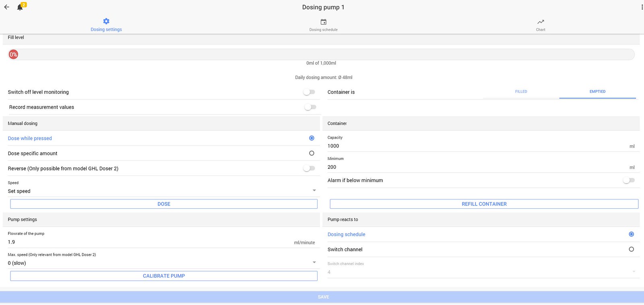The width and height of the screenshot is (644, 305).
Task: Enable Reverse dosing toggle
Action: [x=309, y=168]
